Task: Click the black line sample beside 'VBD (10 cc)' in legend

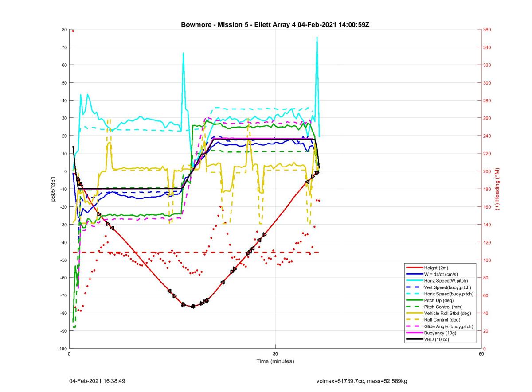Action: (x=414, y=339)
